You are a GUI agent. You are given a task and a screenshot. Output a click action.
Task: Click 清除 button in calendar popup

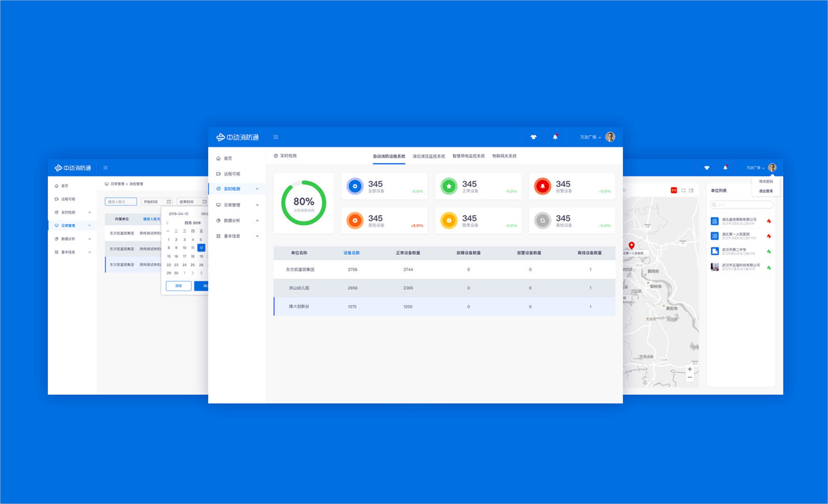click(178, 286)
